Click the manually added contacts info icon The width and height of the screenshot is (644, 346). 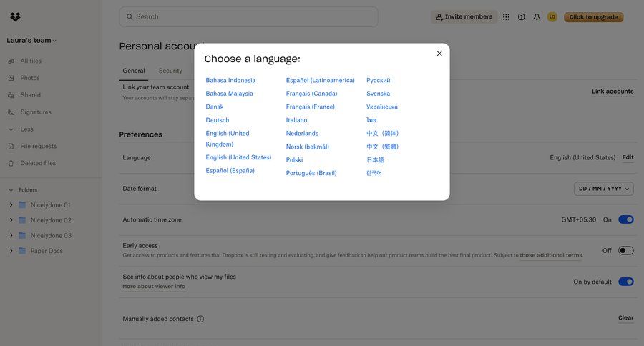click(200, 319)
